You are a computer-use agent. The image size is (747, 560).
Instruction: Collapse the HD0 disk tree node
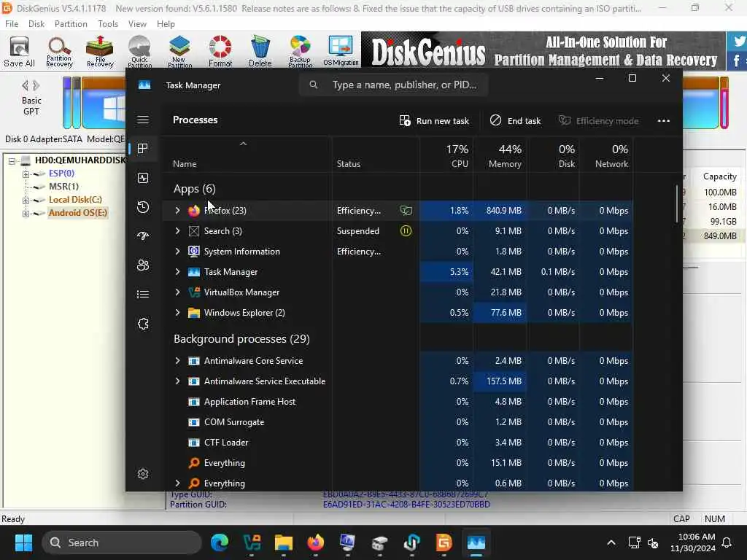[12, 161]
